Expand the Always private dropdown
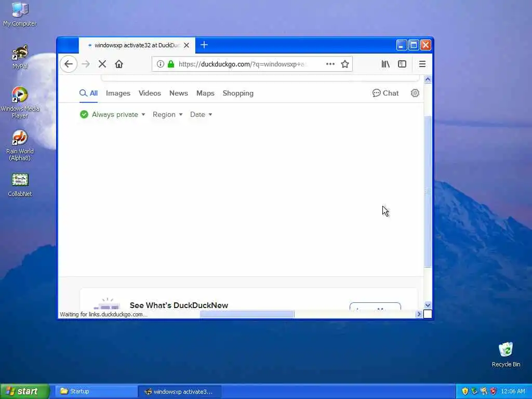This screenshot has width=532, height=399. [x=113, y=114]
